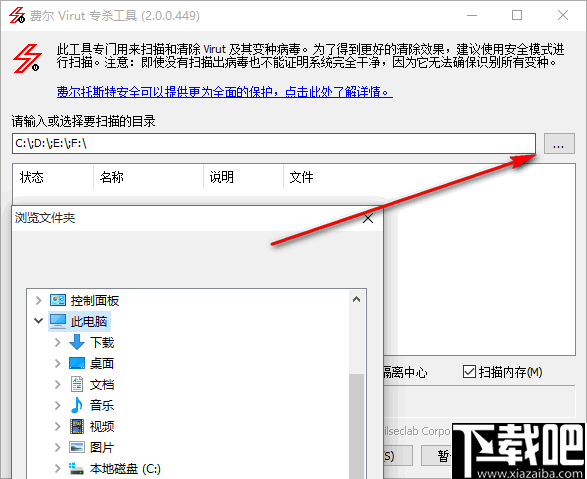
Task: Maximize the 费尔 Virut 专杀工具 window
Action: [517, 15]
